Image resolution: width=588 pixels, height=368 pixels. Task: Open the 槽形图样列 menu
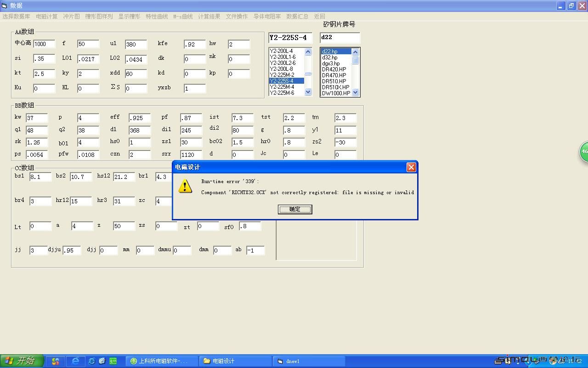(x=99, y=16)
